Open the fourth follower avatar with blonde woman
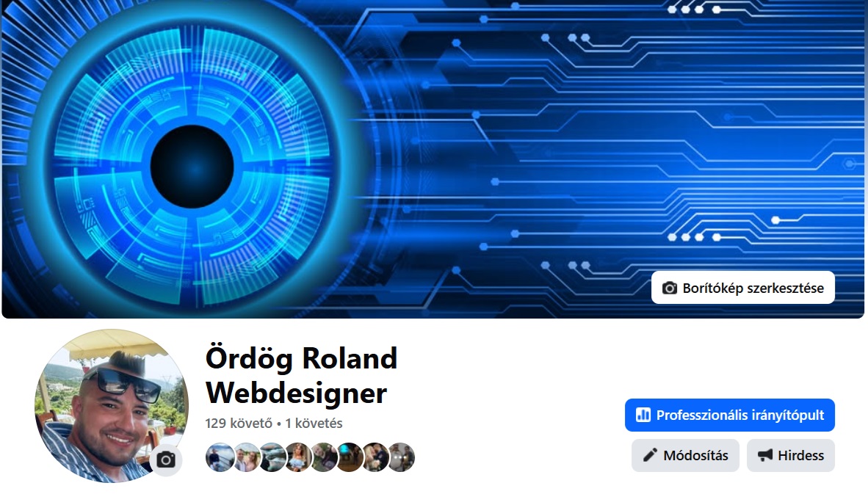The width and height of the screenshot is (868, 494). click(x=297, y=457)
